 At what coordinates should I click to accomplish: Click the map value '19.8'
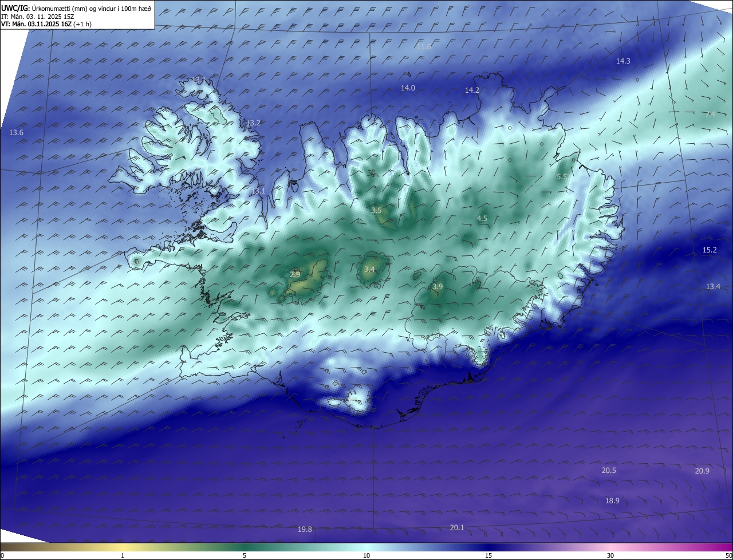305,530
